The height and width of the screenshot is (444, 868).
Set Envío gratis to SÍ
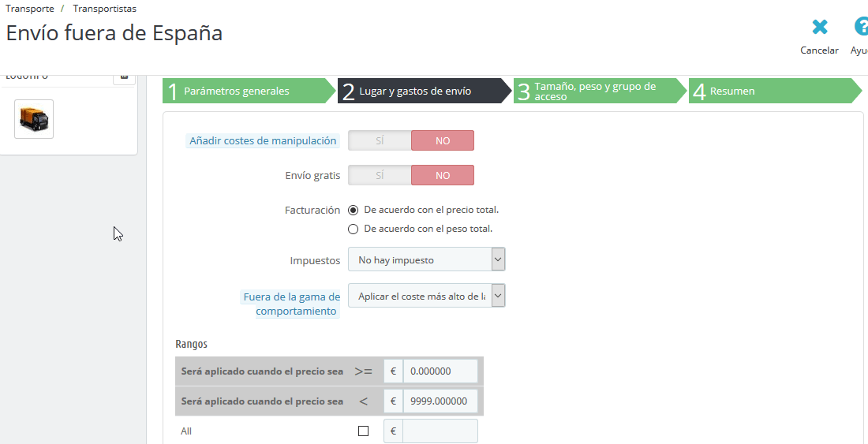pos(380,175)
